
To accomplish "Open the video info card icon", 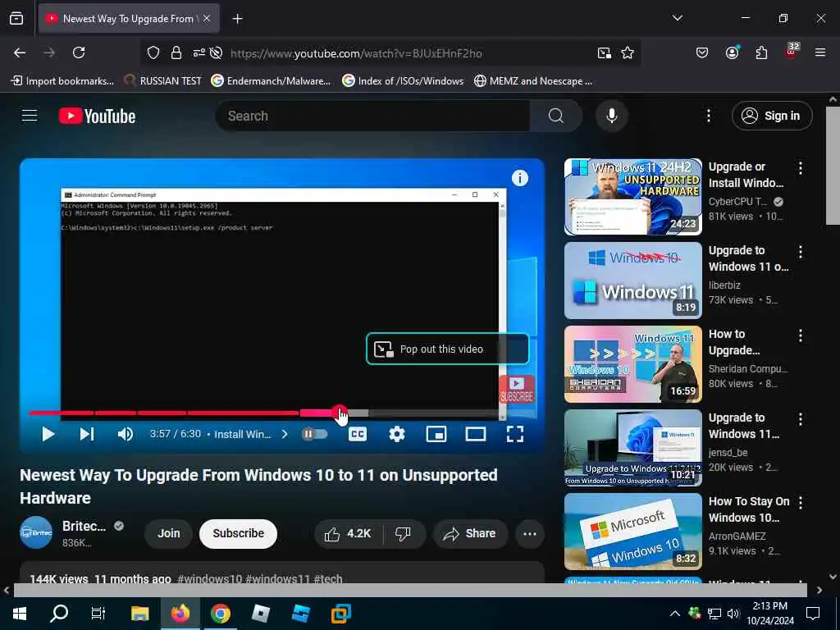I will tap(519, 178).
